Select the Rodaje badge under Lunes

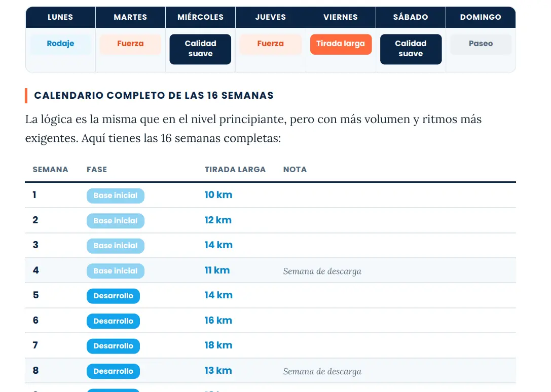click(60, 44)
